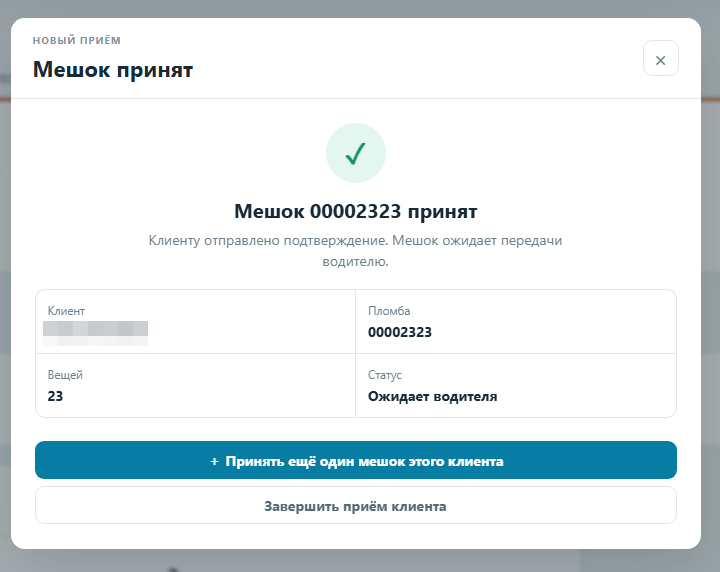Click 'Завершить приём клиента' button
The image size is (720, 572).
coord(356,505)
